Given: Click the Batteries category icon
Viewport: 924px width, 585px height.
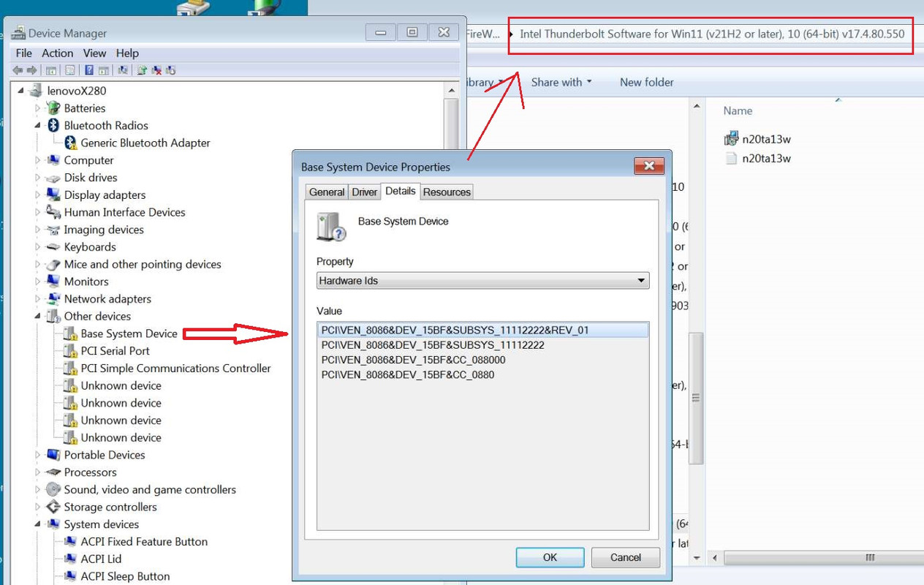Looking at the screenshot, I should coord(53,108).
